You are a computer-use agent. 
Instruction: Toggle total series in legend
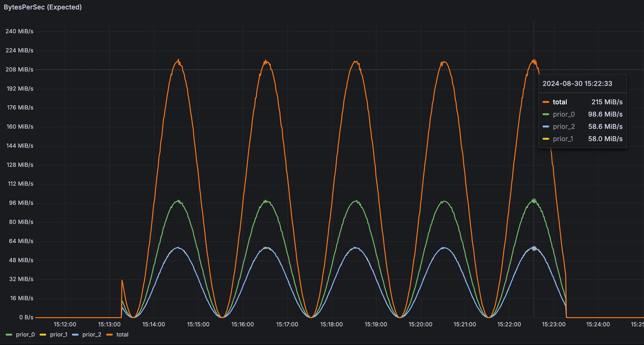tap(122, 335)
